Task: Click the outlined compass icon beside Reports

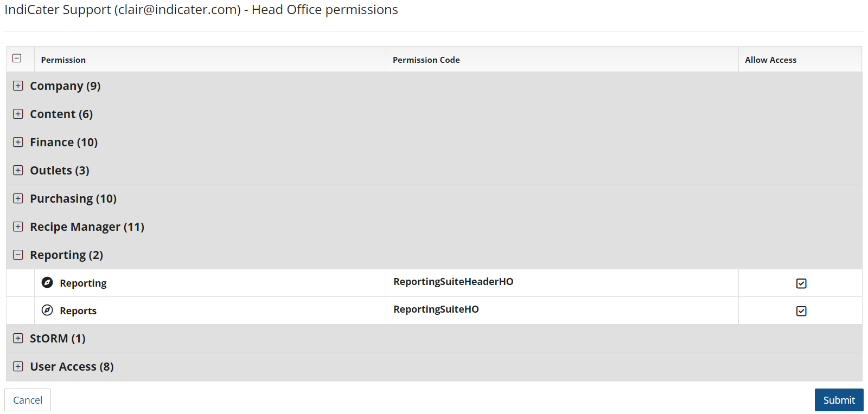Action: point(47,310)
